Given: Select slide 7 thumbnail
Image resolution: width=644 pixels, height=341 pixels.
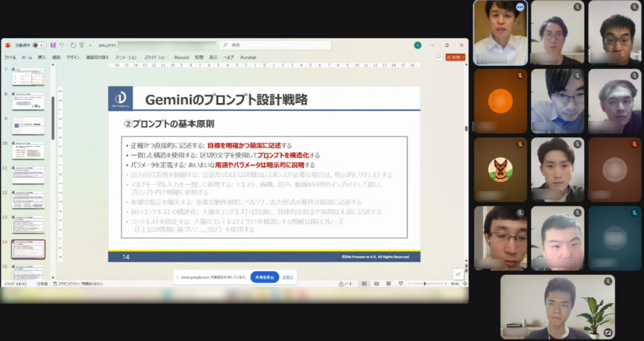Looking at the screenshot, I should click(x=28, y=77).
